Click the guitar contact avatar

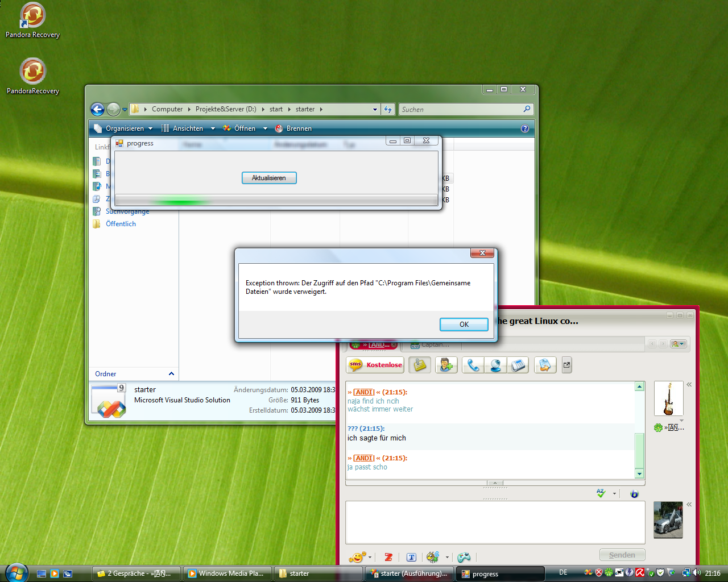point(668,399)
